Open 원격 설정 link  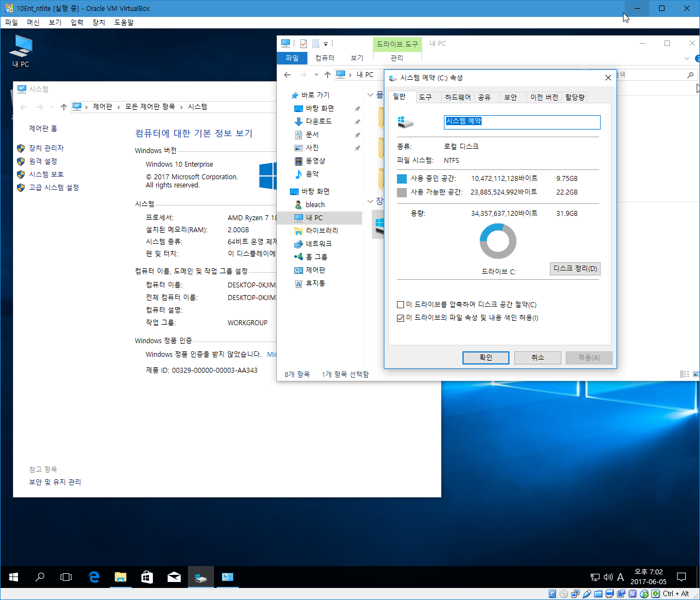tap(43, 161)
